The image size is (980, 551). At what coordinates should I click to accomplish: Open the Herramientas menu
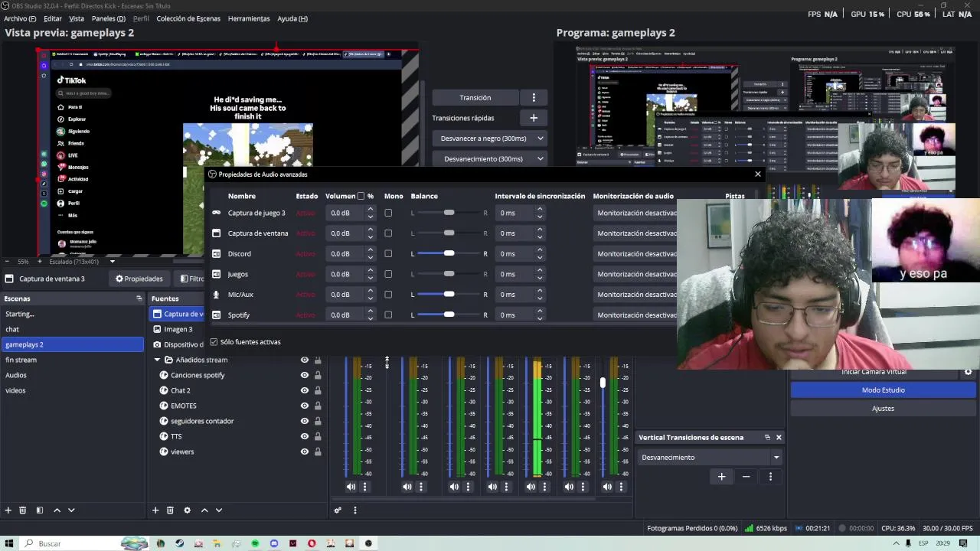[x=249, y=18]
